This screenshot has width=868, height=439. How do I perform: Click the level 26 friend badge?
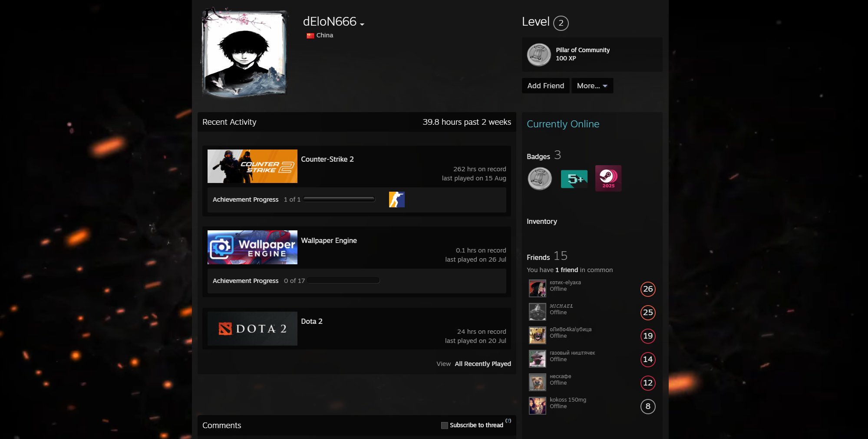648,289
